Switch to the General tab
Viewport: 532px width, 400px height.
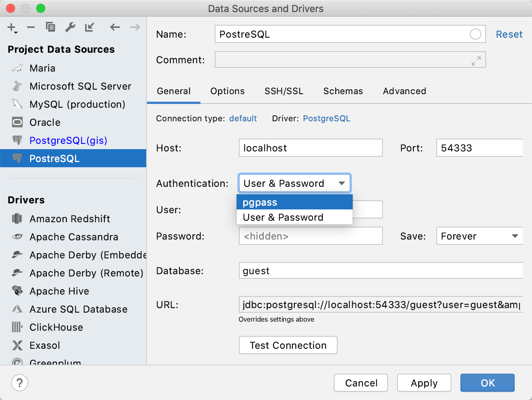(x=174, y=91)
